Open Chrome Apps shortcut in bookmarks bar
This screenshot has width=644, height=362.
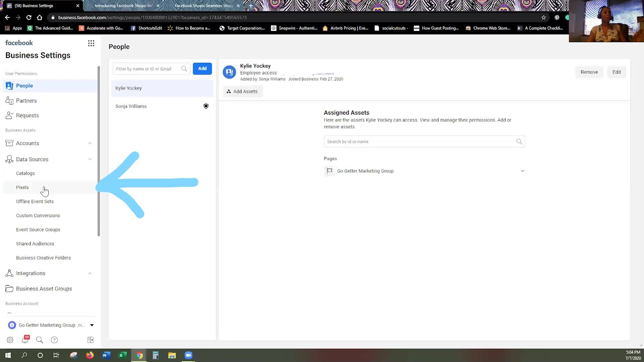point(13,28)
